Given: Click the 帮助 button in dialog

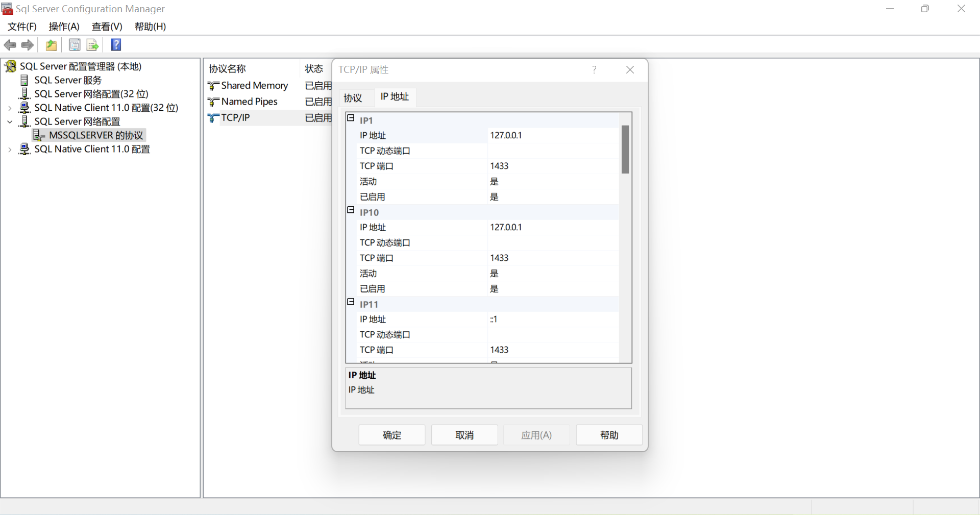Looking at the screenshot, I should click(x=609, y=435).
